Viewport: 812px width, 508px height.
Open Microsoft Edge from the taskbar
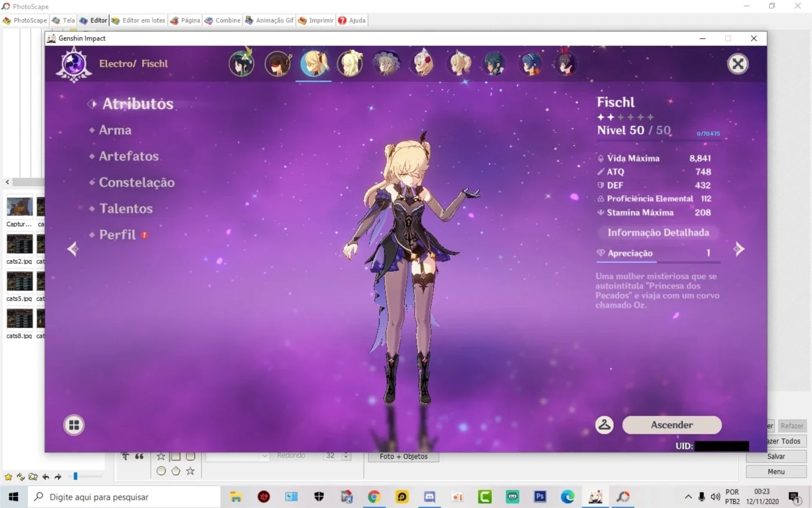click(567, 497)
